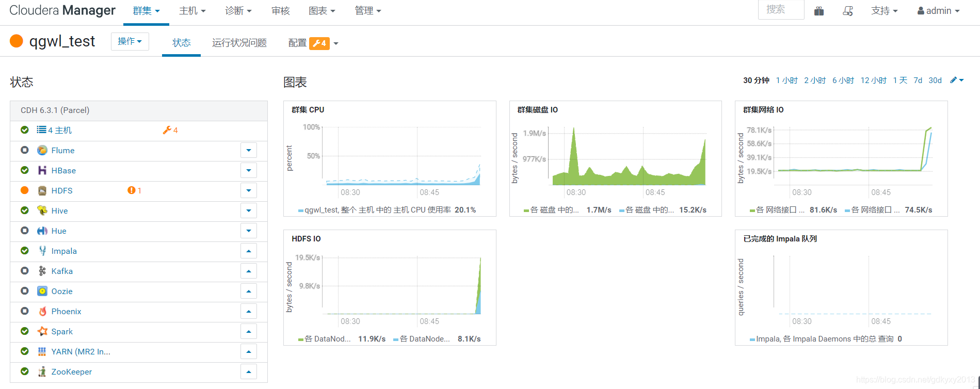
Task: Switch to the 运行状况问题 tab
Action: 239,43
